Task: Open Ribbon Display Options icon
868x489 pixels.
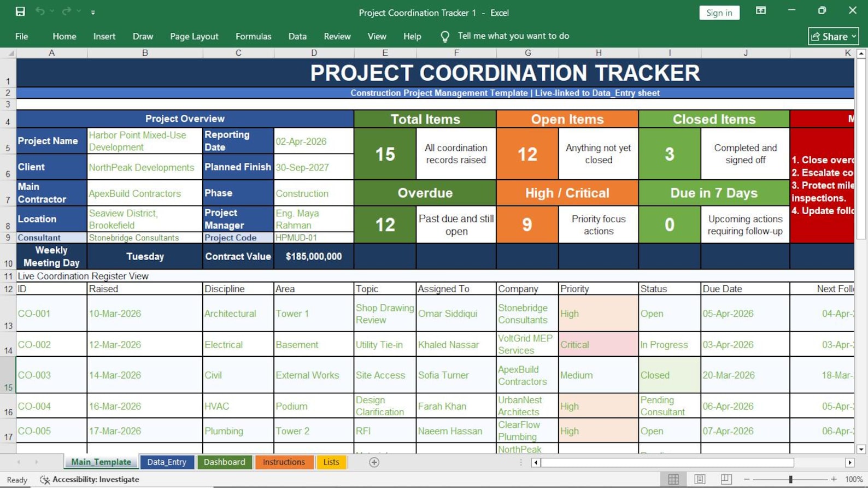Action: [760, 11]
